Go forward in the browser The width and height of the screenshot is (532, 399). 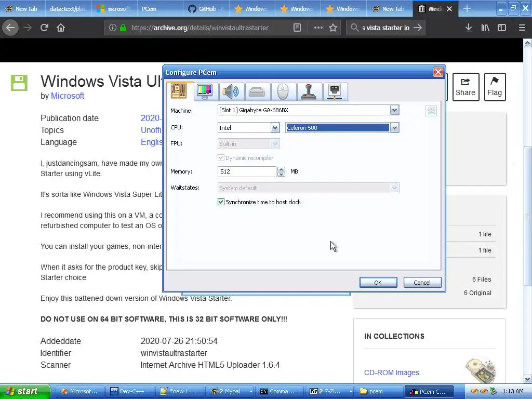[x=28, y=28]
